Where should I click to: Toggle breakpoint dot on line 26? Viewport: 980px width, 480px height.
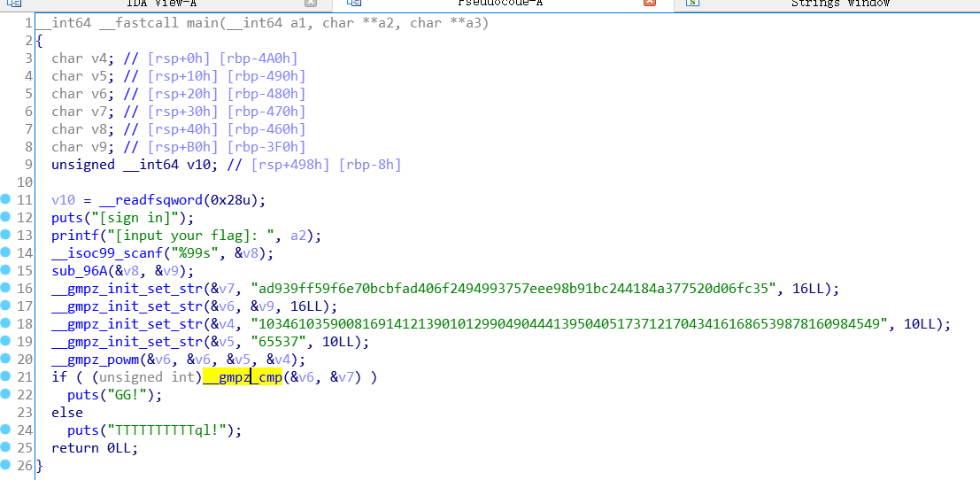point(5,465)
